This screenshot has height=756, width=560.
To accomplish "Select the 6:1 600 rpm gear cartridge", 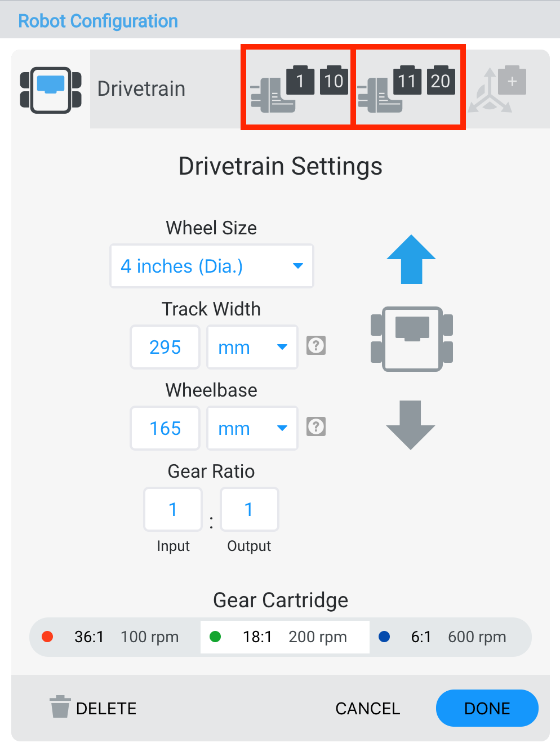I will click(x=451, y=637).
